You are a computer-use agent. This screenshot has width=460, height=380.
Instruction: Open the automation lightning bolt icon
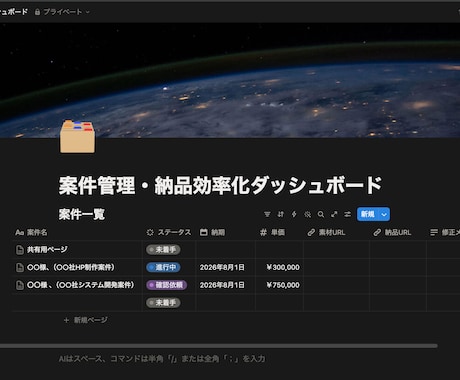click(294, 214)
